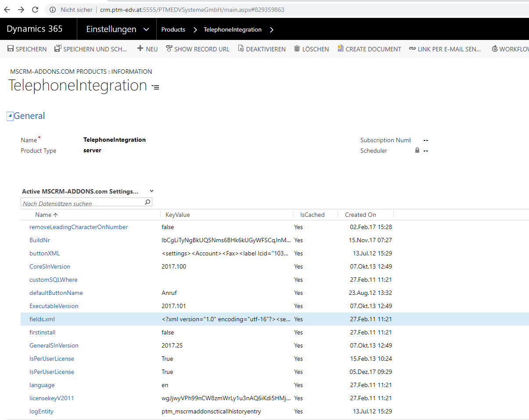Go back with the browser back arrow

7,10
